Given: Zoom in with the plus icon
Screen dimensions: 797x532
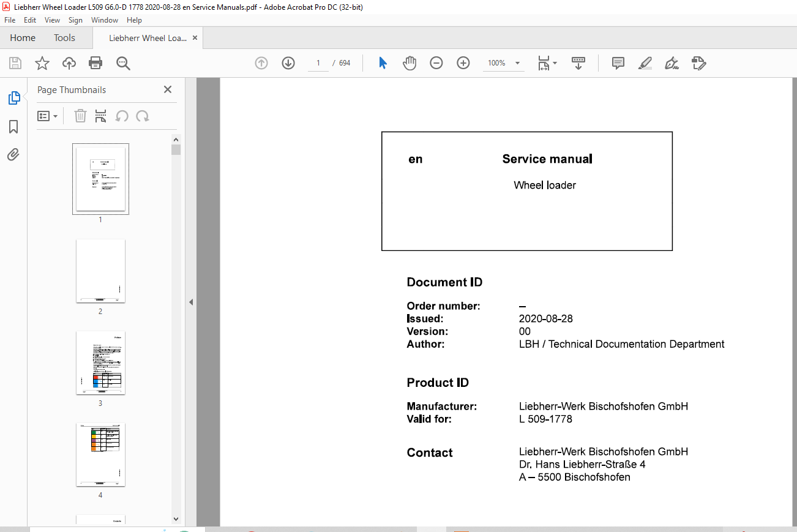Looking at the screenshot, I should point(463,63).
